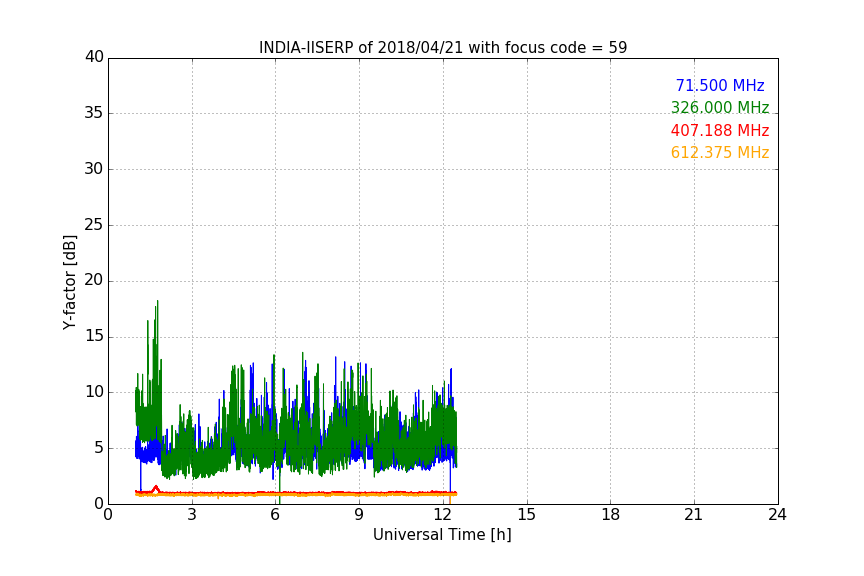Click y-axis tick value 30
The image size is (864, 576).
click(x=94, y=169)
